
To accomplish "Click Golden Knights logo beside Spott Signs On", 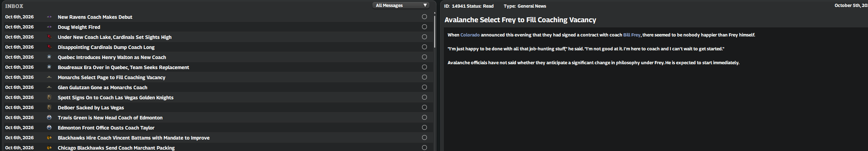I will (49, 98).
